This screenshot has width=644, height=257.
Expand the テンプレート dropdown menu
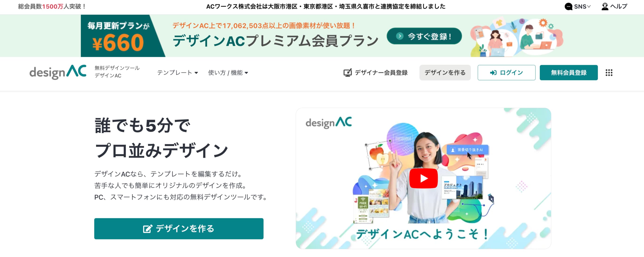(178, 73)
